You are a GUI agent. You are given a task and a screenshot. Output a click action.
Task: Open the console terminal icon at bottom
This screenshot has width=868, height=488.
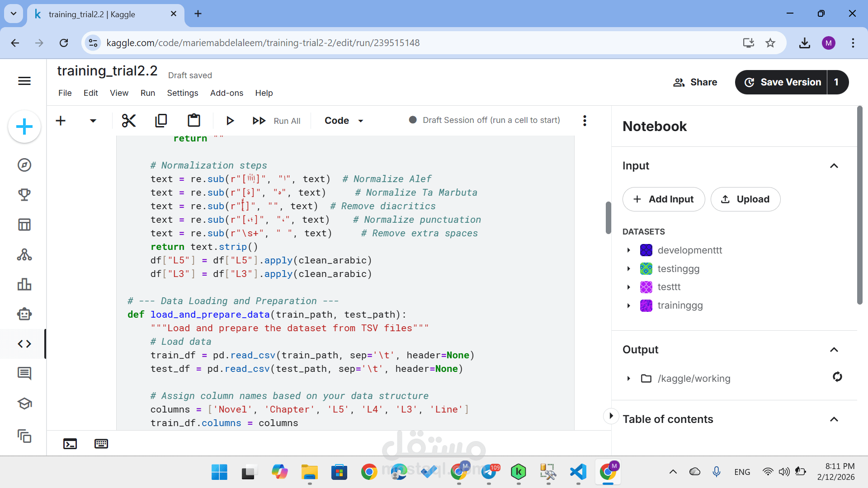tap(70, 444)
